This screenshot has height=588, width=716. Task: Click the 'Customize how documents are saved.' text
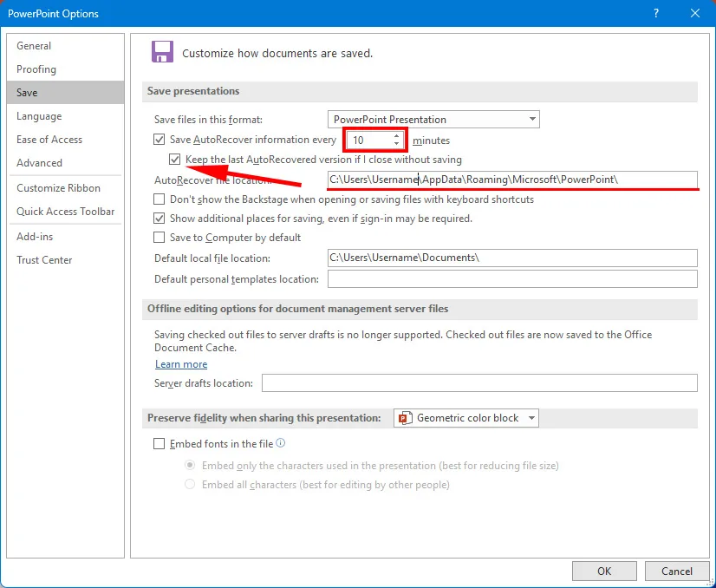coord(277,54)
